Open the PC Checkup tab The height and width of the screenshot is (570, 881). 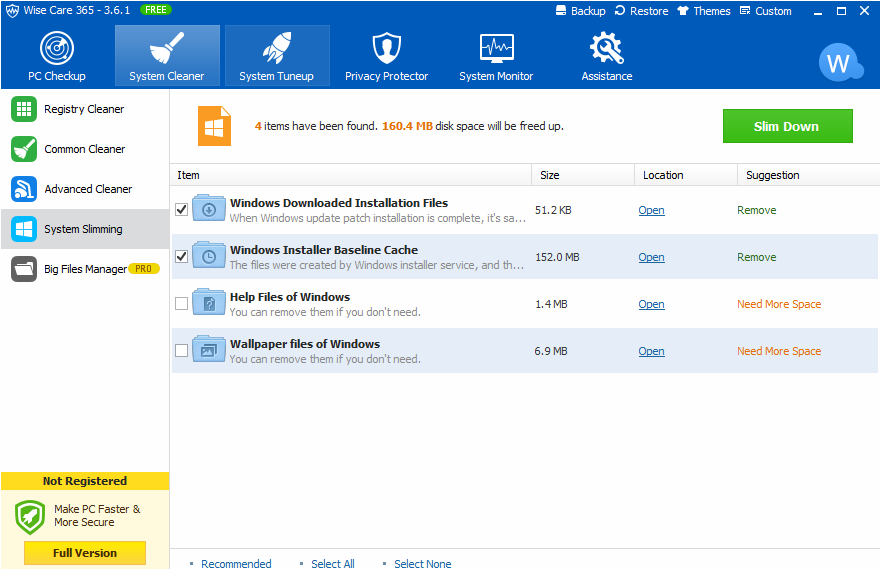(57, 56)
